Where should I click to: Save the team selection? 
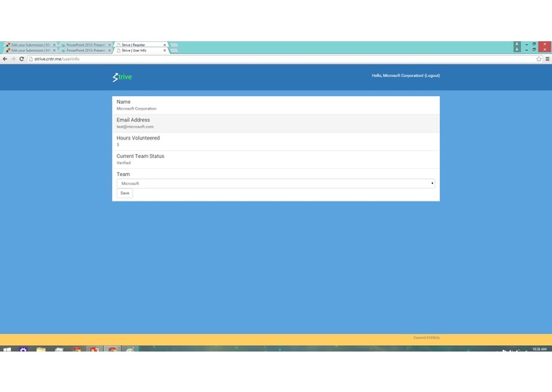tap(125, 193)
